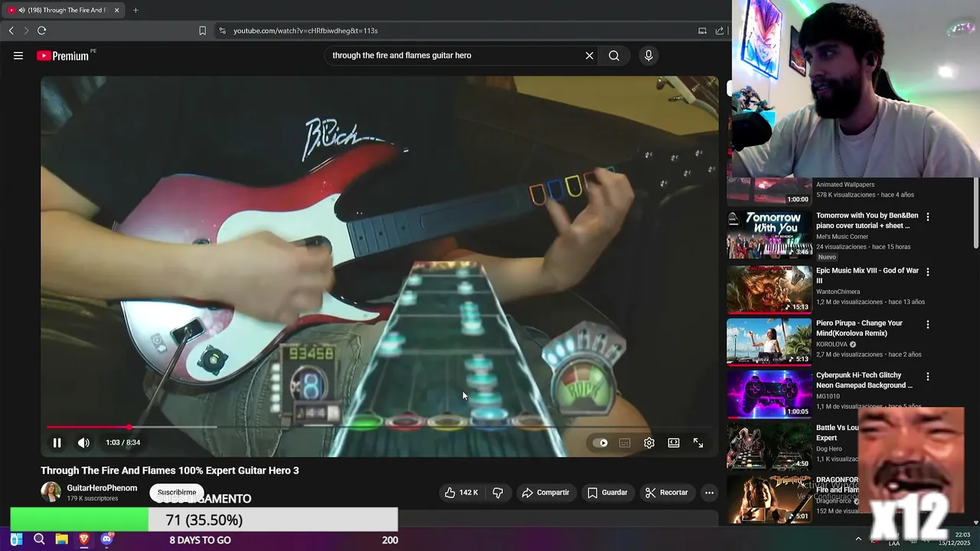
Task: Clip the video with Recortar
Action: click(x=667, y=493)
